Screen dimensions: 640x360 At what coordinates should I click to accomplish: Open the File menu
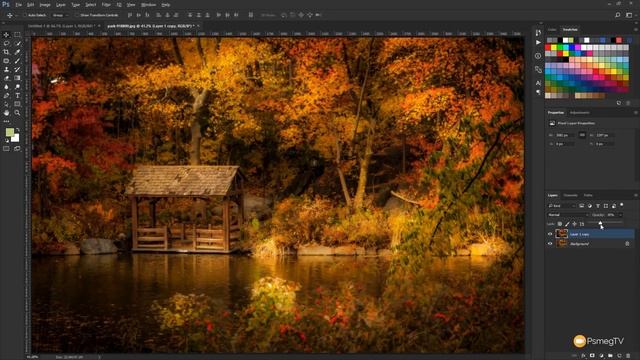pyautogui.click(x=18, y=5)
